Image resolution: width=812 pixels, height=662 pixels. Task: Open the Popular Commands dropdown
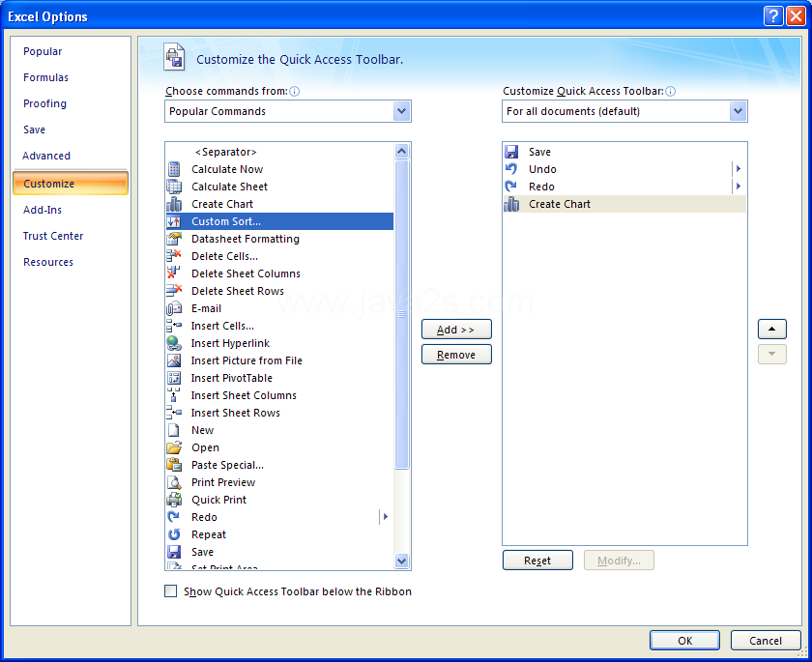pos(401,111)
